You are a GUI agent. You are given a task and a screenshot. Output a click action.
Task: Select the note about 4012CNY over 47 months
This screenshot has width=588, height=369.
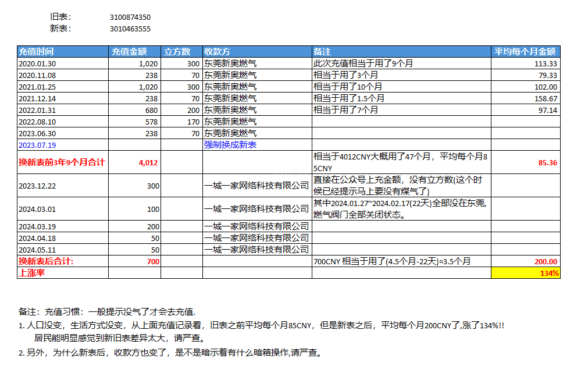coord(402,162)
